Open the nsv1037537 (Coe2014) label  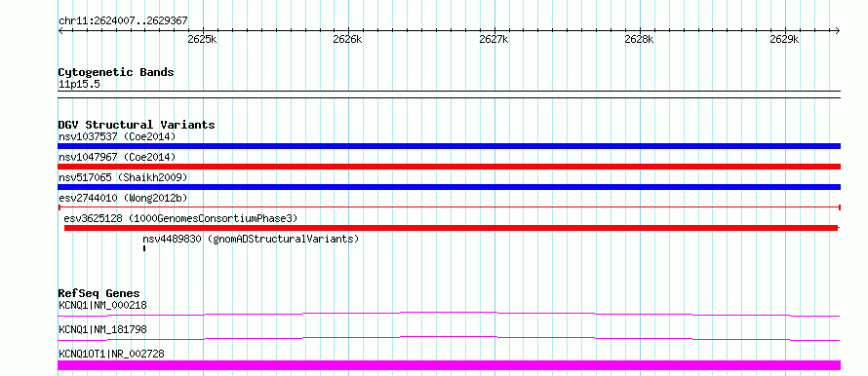pyautogui.click(x=117, y=136)
